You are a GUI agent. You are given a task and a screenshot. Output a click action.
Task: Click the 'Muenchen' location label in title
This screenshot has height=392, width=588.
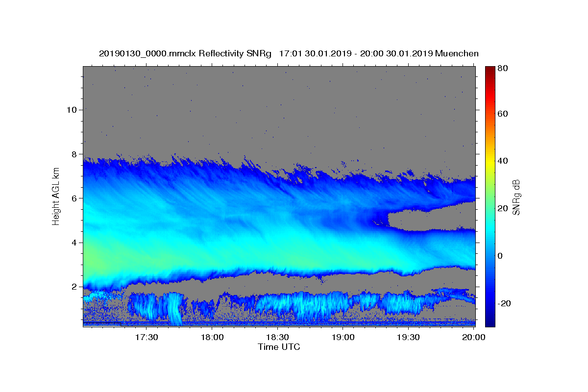(x=457, y=53)
